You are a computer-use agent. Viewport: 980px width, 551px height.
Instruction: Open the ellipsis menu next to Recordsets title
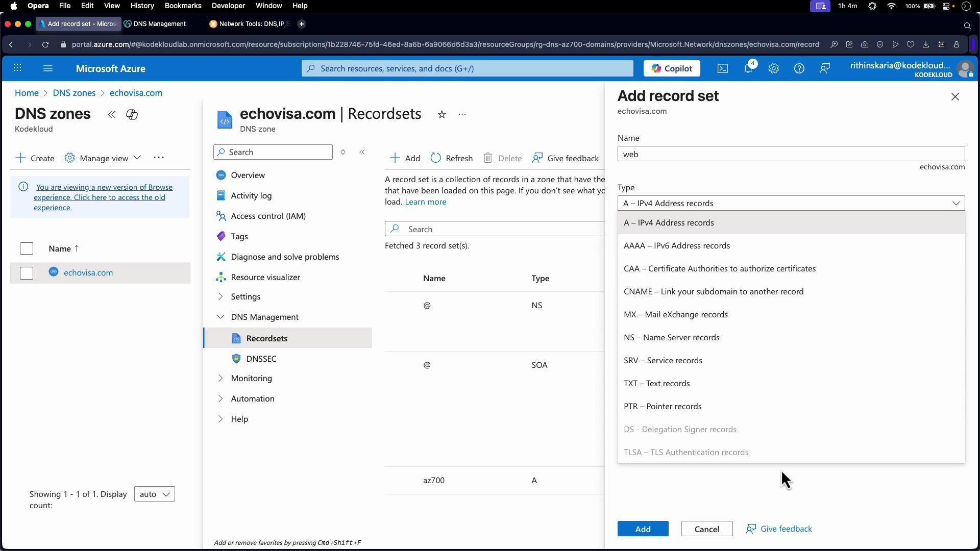[x=462, y=114]
